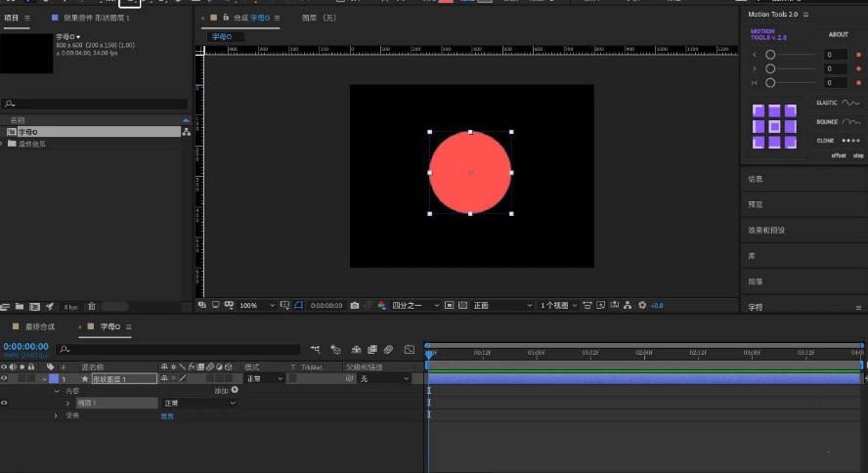Click the snapshot camera icon in viewer
Viewport: 868px width, 473px height.
coord(354,306)
